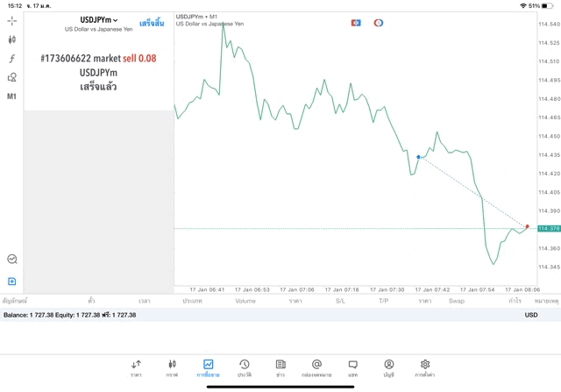Open the indicators function icon
This screenshot has width=561, height=392.
[12, 59]
